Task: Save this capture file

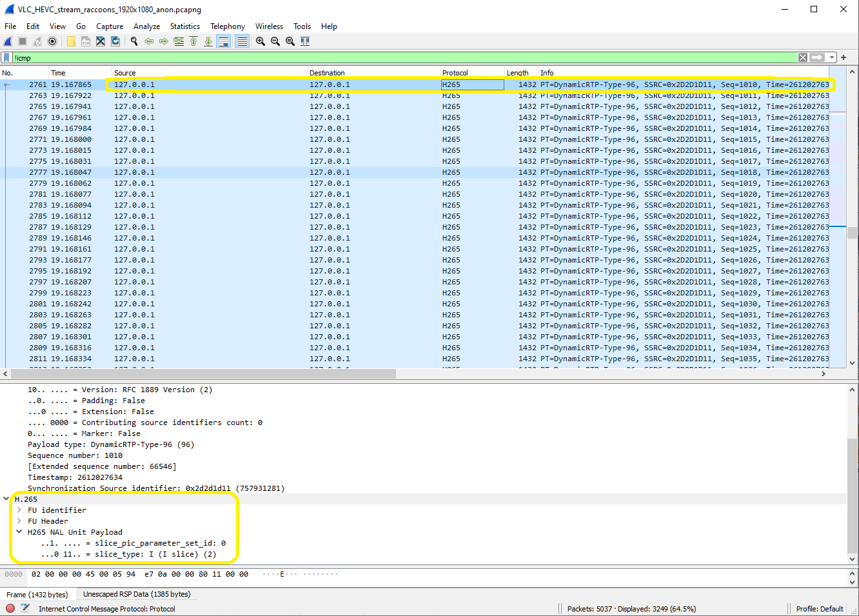Action: [86, 41]
